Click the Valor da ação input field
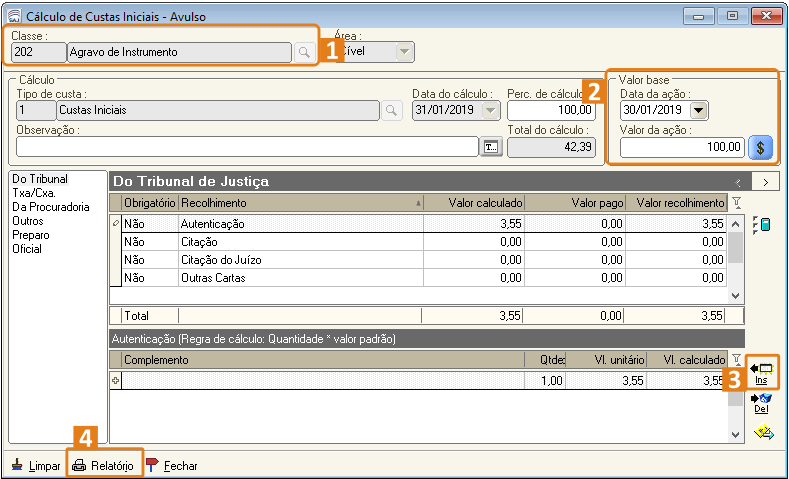789x479 pixels. click(x=682, y=147)
